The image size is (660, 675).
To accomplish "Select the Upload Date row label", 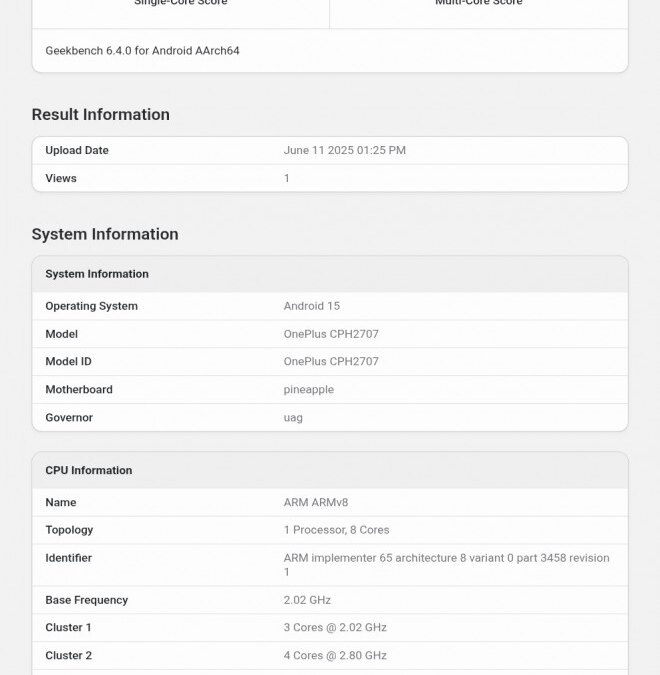I will tap(77, 151).
